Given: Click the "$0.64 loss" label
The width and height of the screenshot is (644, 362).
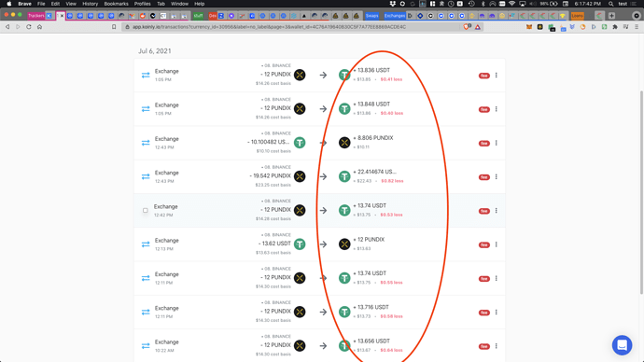Looking at the screenshot, I should pyautogui.click(x=391, y=350).
